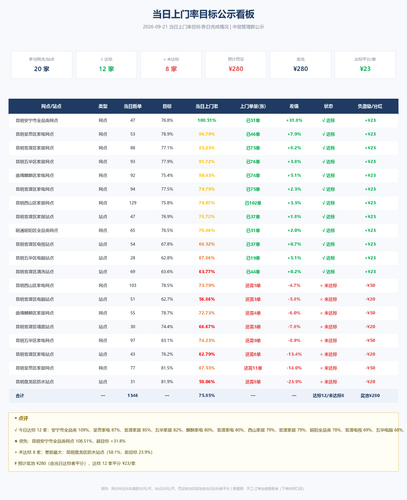The height and width of the screenshot is (500, 407).
Task: Click the -23.9% difference value
Action: tap(294, 382)
